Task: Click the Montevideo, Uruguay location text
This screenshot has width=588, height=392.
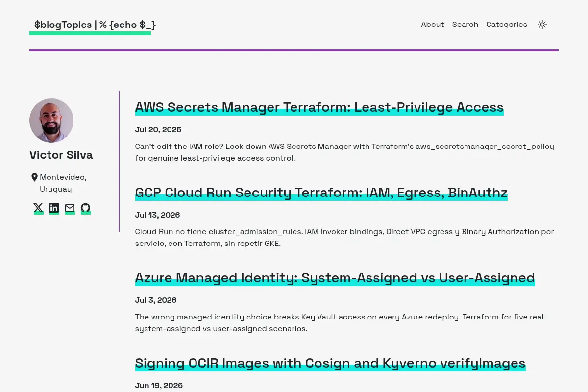Action: pos(63,183)
